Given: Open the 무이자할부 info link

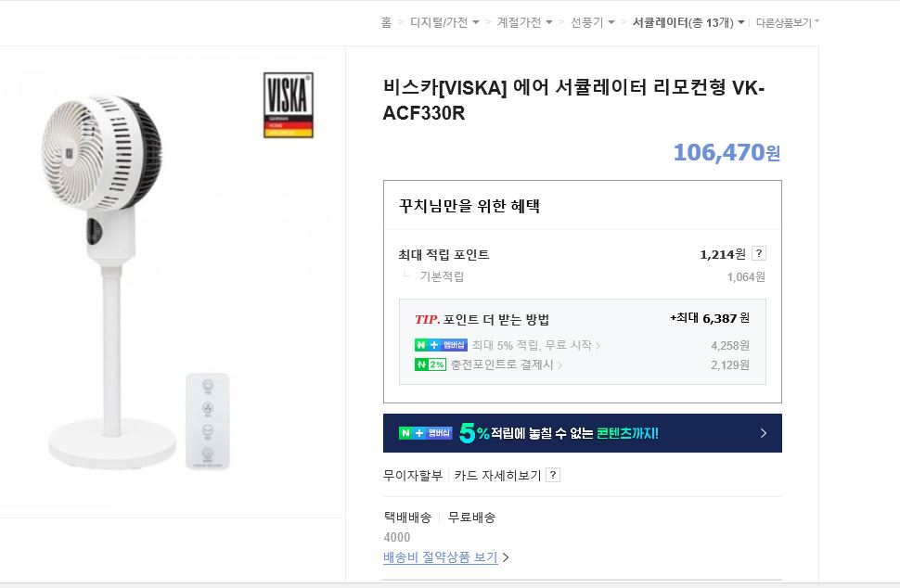Looking at the screenshot, I should [x=413, y=476].
